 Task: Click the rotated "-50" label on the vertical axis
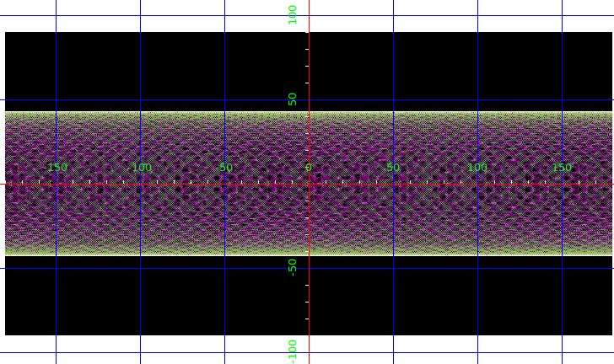pyautogui.click(x=293, y=267)
